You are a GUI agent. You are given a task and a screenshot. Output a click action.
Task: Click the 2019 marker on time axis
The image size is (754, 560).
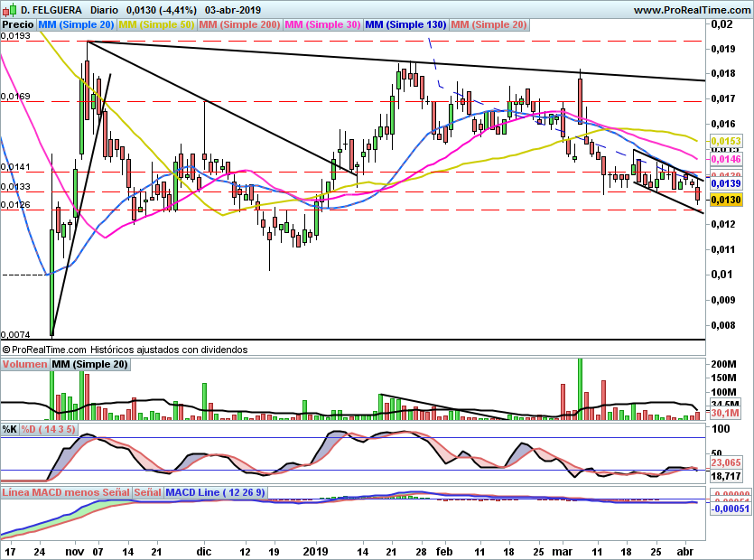(316, 551)
